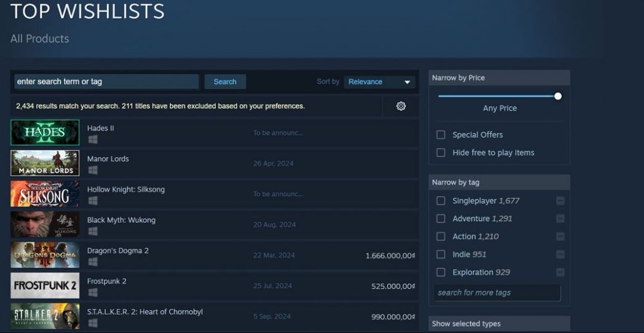This screenshot has width=644, height=333.
Task: Click the Manor Lords game thumbnail
Action: (x=45, y=163)
